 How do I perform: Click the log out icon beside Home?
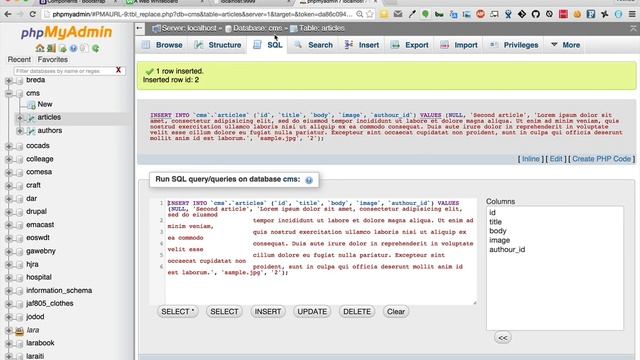tap(51, 48)
